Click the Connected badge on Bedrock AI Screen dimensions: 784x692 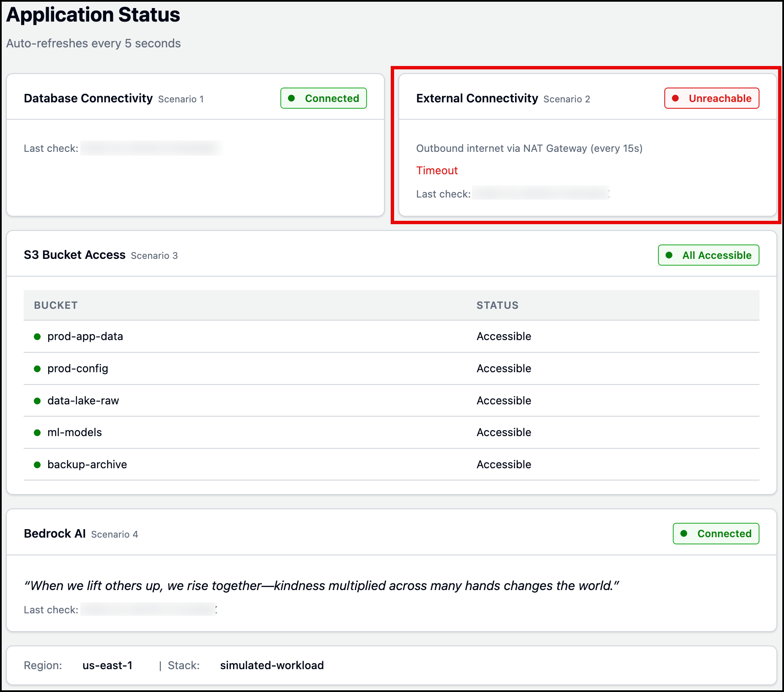(x=716, y=533)
